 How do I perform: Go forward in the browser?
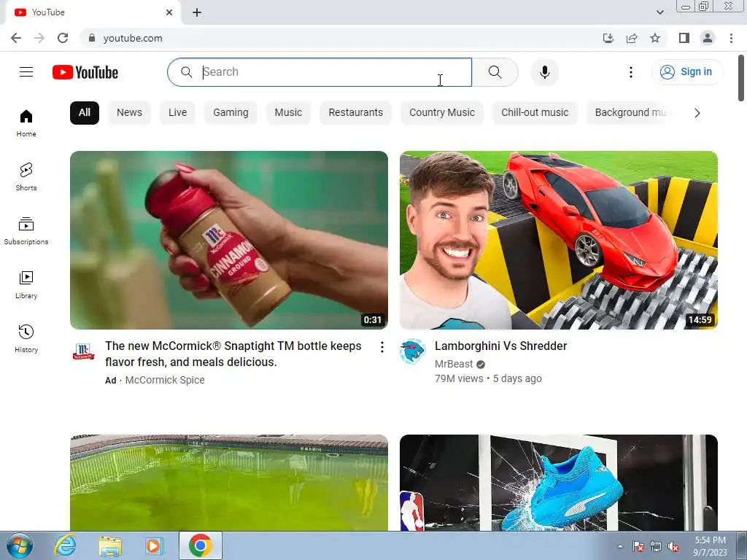point(39,38)
